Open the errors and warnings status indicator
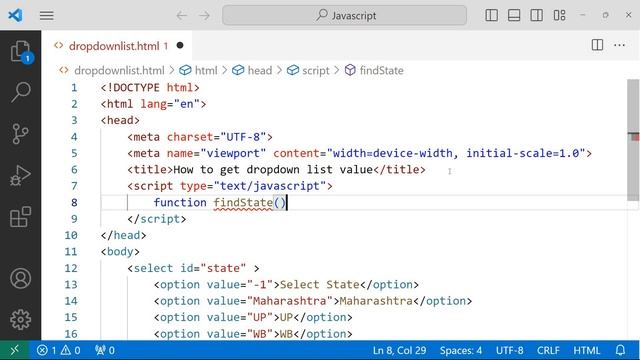The width and height of the screenshot is (640, 360). tap(58, 350)
